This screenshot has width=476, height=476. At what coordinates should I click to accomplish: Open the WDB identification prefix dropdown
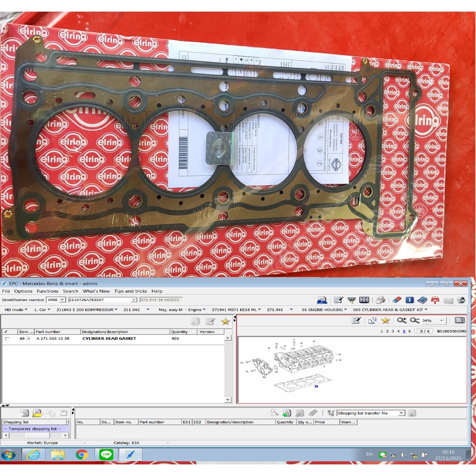click(x=62, y=300)
